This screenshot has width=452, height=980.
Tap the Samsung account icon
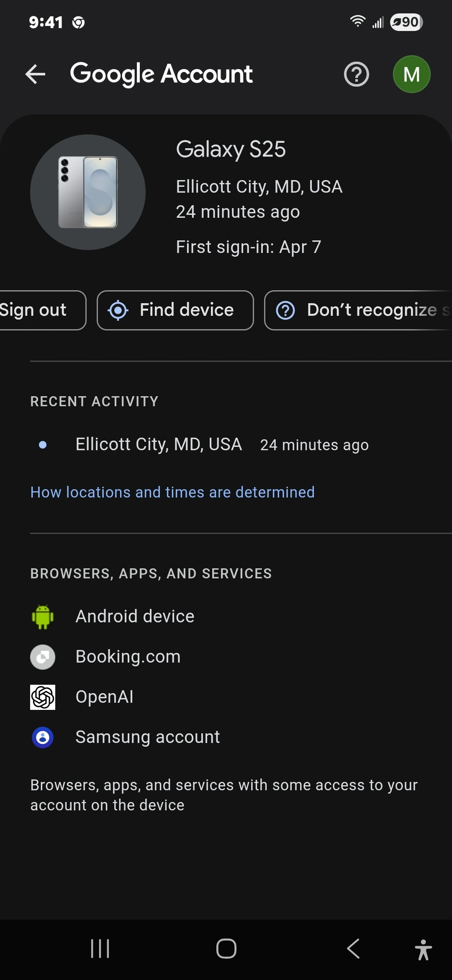coord(43,737)
